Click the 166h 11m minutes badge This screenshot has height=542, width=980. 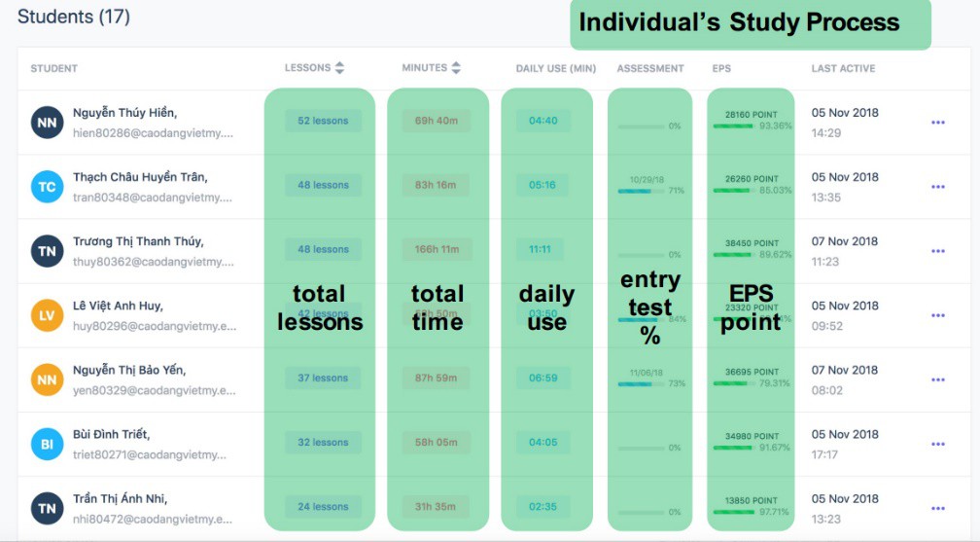pos(437,249)
